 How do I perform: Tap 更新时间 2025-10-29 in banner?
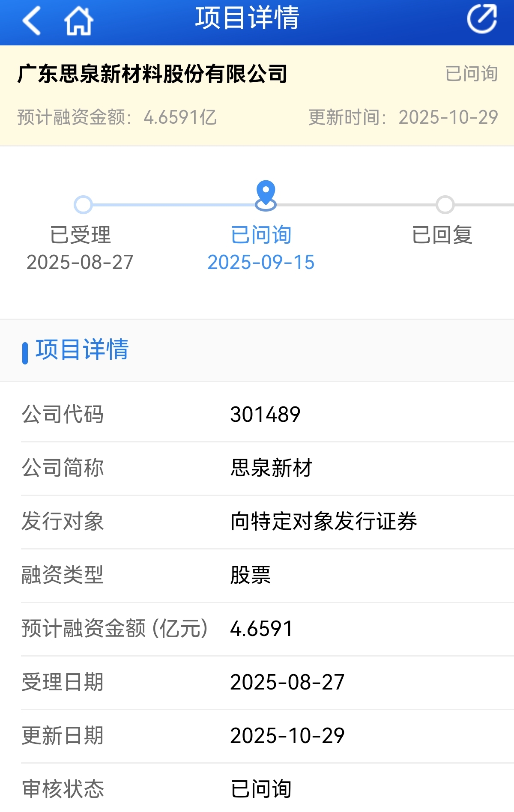pyautogui.click(x=403, y=117)
